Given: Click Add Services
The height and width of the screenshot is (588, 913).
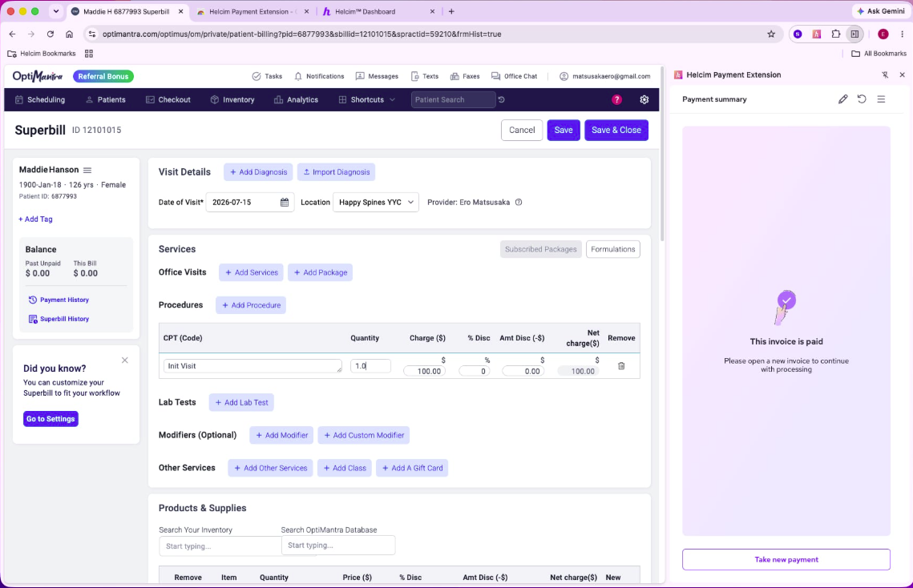Looking at the screenshot, I should [251, 272].
